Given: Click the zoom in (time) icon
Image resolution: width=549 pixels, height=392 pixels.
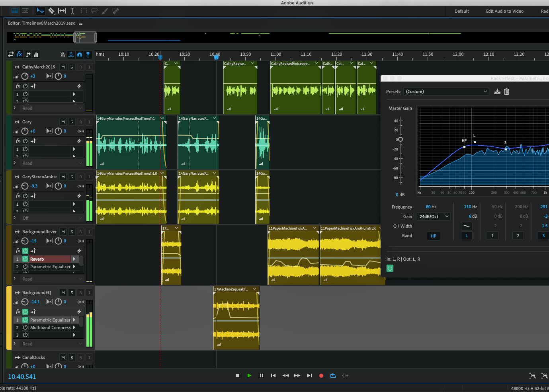Looking at the screenshot, I should tap(532, 376).
